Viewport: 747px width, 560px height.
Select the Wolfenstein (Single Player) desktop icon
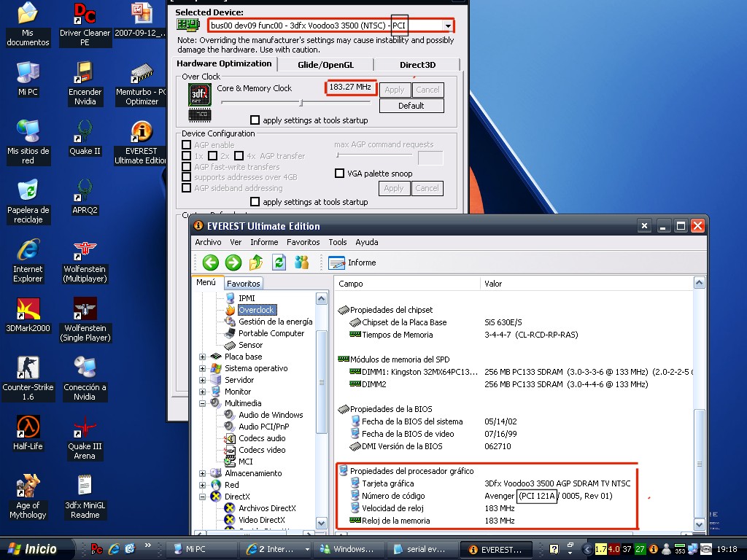[x=85, y=319]
